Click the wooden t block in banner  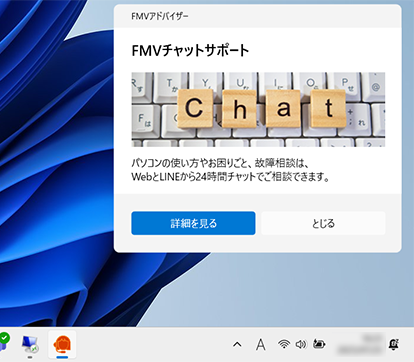pos(328,108)
